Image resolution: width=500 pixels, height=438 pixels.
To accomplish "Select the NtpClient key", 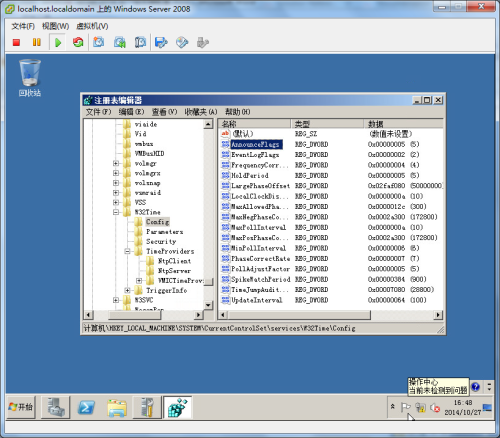I will [174, 261].
